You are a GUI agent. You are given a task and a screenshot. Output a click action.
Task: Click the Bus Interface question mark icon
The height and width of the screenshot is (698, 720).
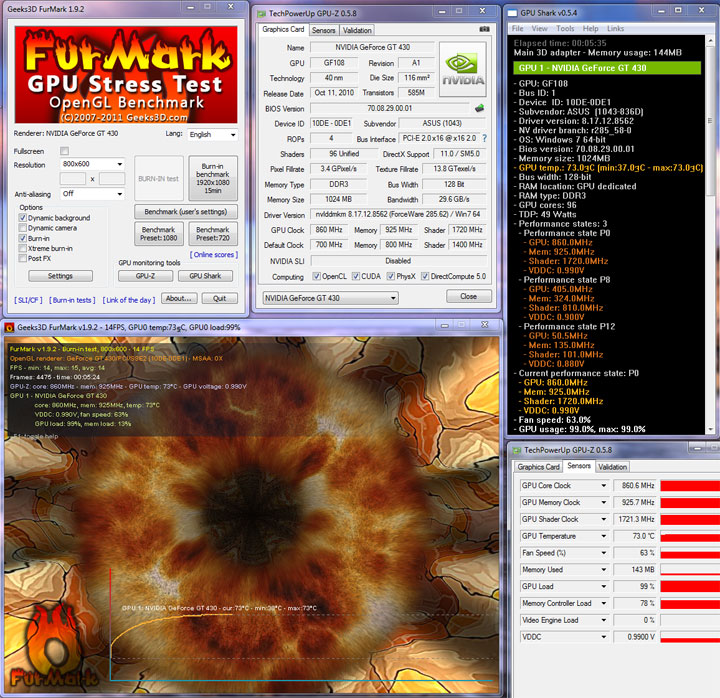tap(484, 138)
